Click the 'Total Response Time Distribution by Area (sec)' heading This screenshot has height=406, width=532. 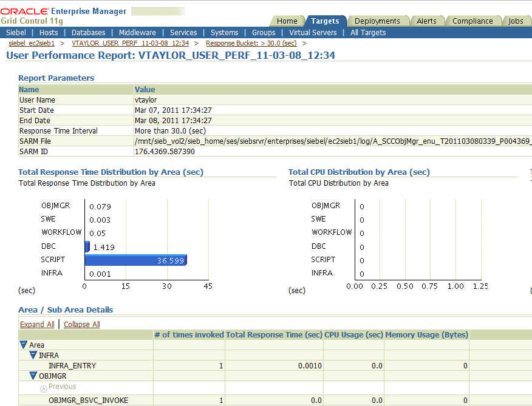111,172
